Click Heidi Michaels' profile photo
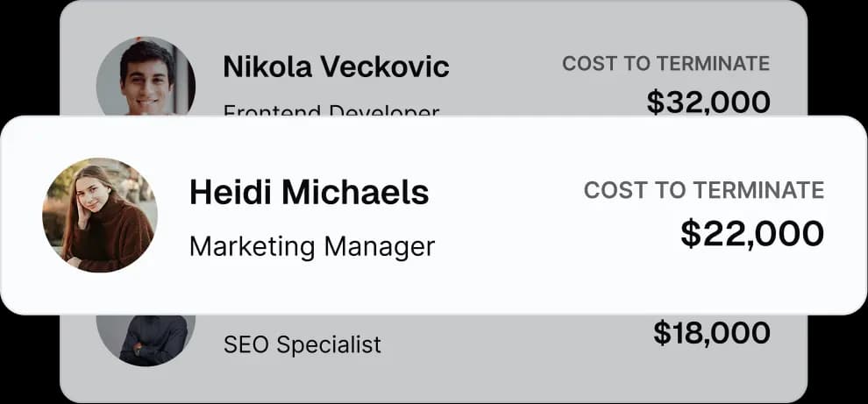 pos(100,216)
